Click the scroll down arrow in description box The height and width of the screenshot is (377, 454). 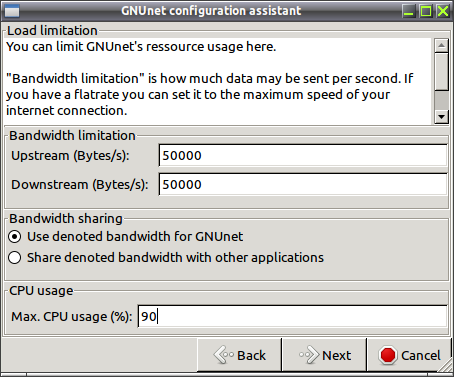442,117
